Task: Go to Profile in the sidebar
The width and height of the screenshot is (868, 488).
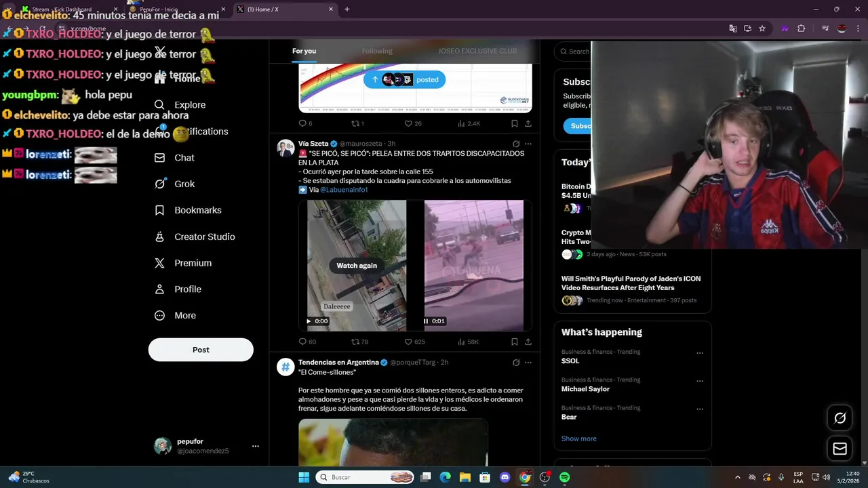Action: pyautogui.click(x=178, y=289)
